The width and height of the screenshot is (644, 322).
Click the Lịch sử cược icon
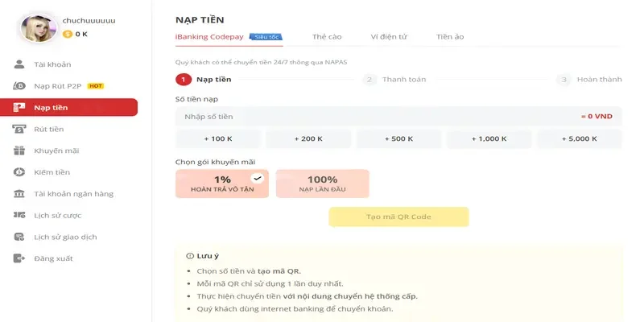[19, 216]
